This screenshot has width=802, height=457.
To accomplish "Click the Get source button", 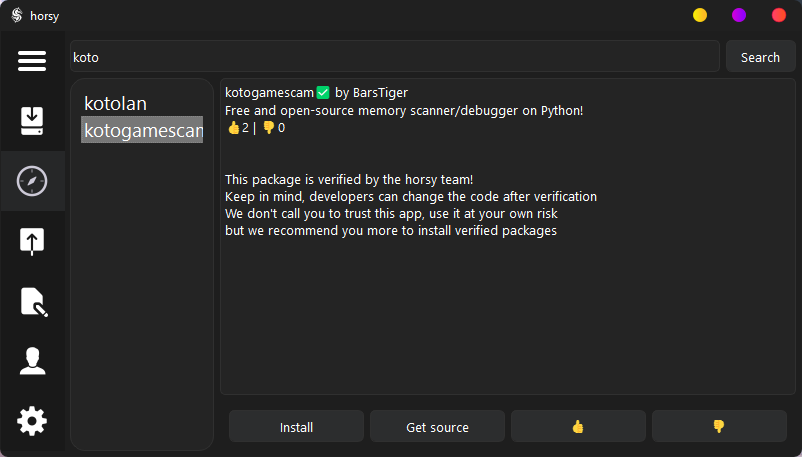I will click(x=437, y=427).
